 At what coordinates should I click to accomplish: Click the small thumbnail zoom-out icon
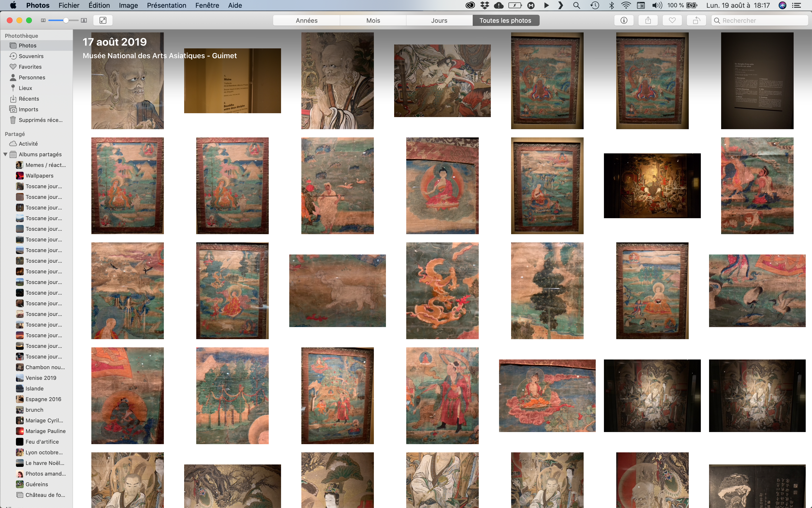pos(43,21)
